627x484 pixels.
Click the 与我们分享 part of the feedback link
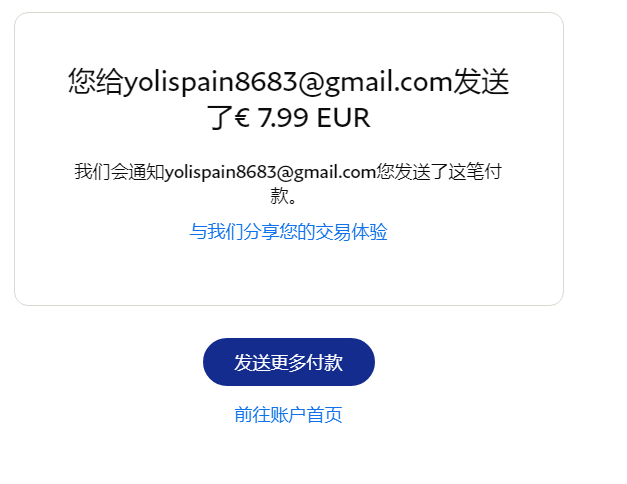(234, 232)
